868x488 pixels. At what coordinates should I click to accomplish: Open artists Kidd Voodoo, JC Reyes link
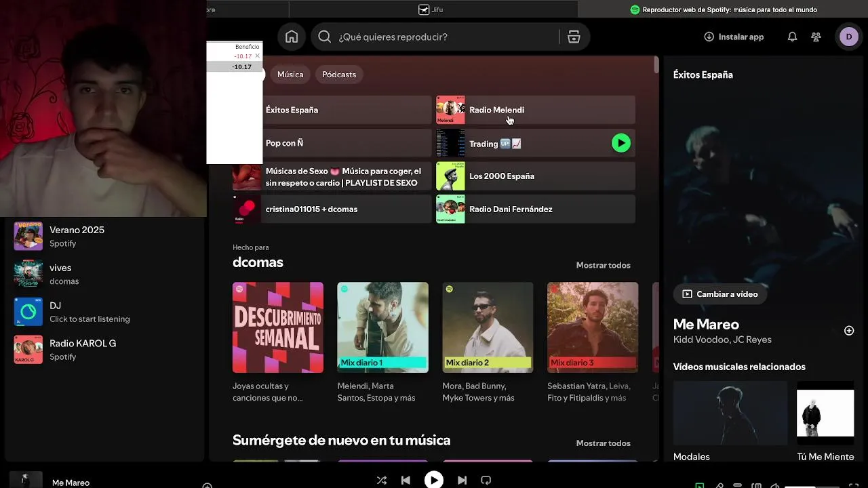(722, 340)
